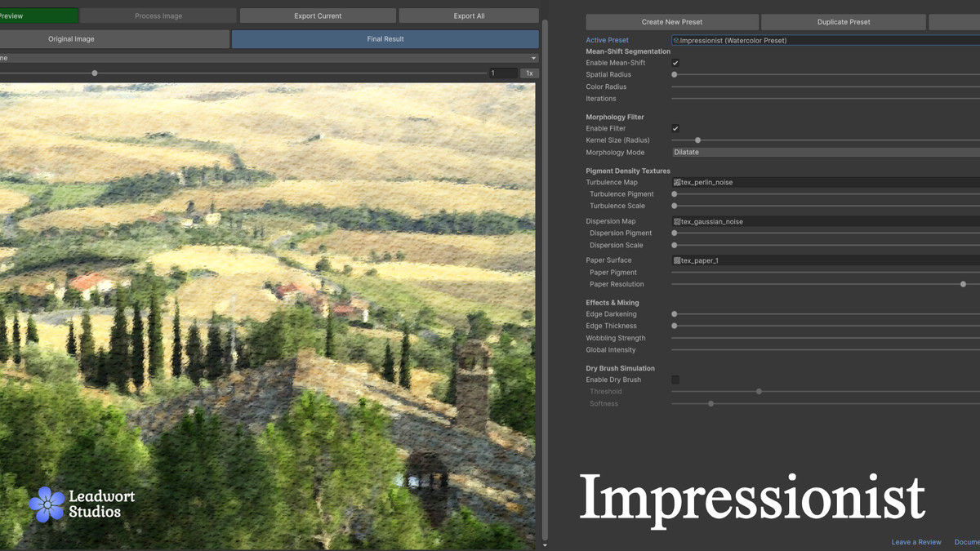
Task: Click the Dry Brush Threshold slider handle
Action: click(759, 392)
